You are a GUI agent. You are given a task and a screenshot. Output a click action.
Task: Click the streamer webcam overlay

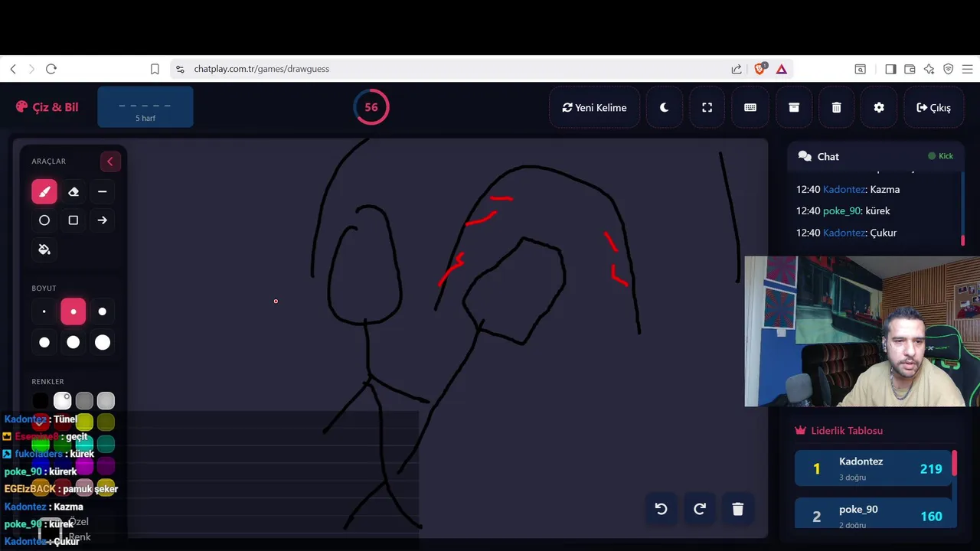[862, 331]
